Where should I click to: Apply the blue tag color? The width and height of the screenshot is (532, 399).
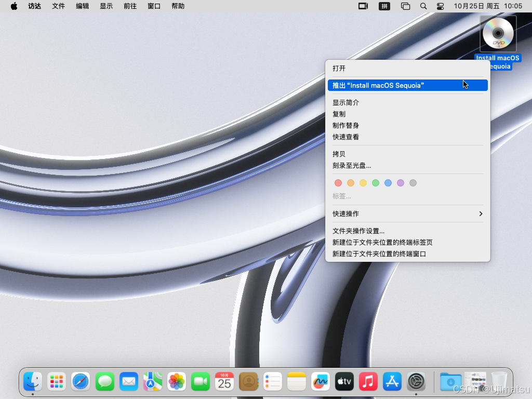[x=388, y=183]
